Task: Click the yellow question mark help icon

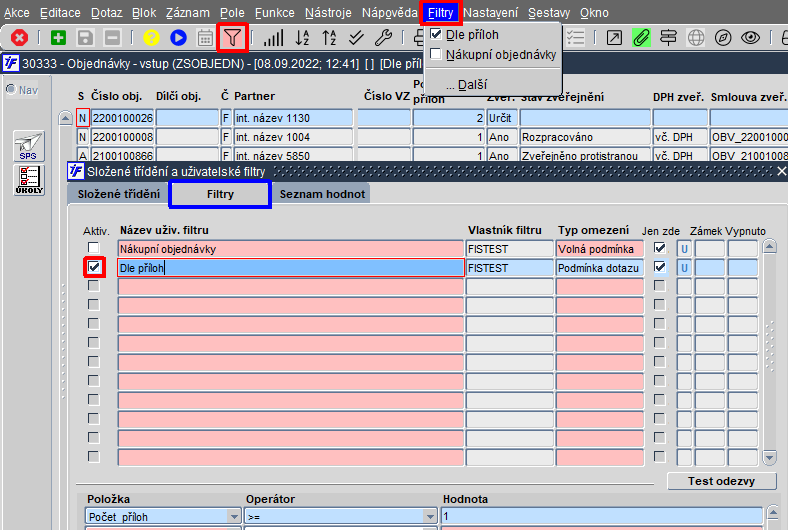Action: (x=151, y=38)
